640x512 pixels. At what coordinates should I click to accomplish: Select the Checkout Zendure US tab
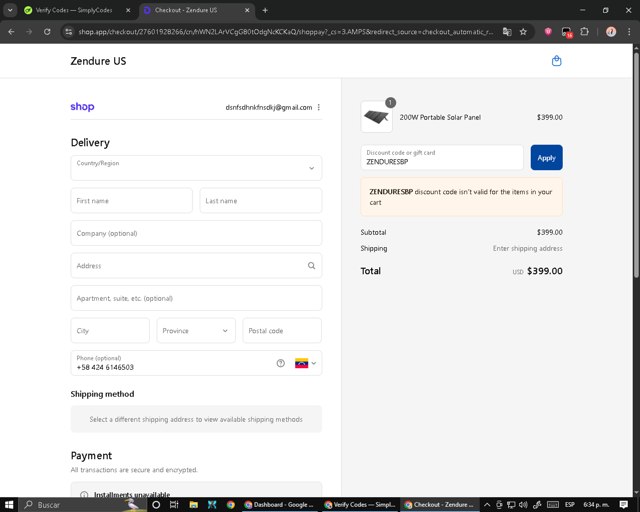tap(197, 10)
